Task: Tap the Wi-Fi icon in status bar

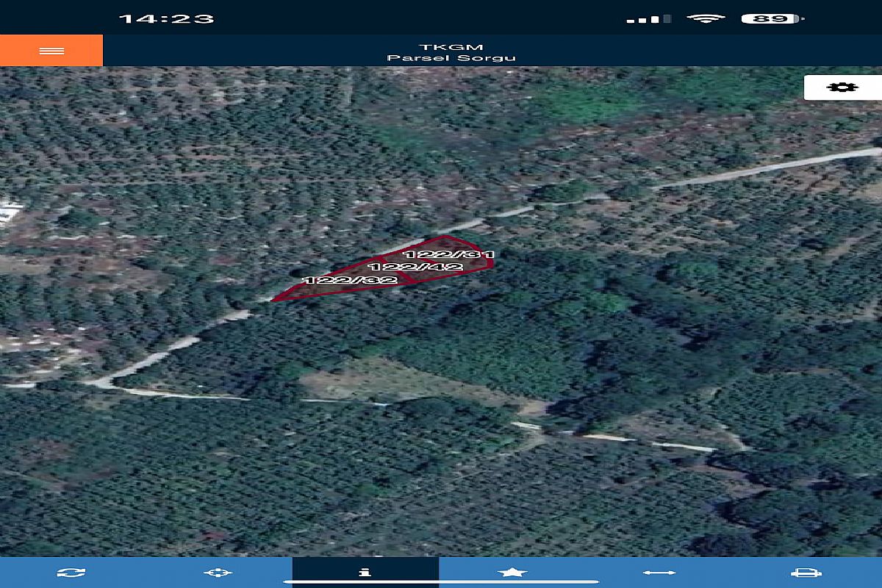Action: click(706, 18)
